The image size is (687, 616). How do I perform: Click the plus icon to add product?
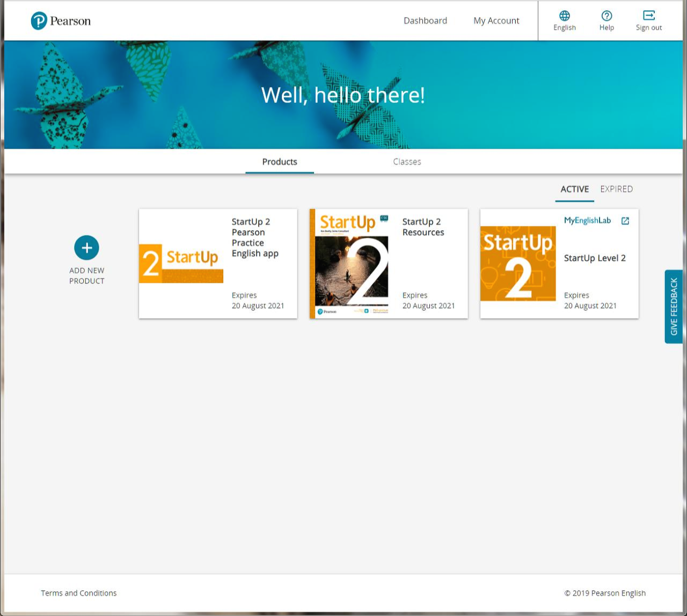coord(87,248)
